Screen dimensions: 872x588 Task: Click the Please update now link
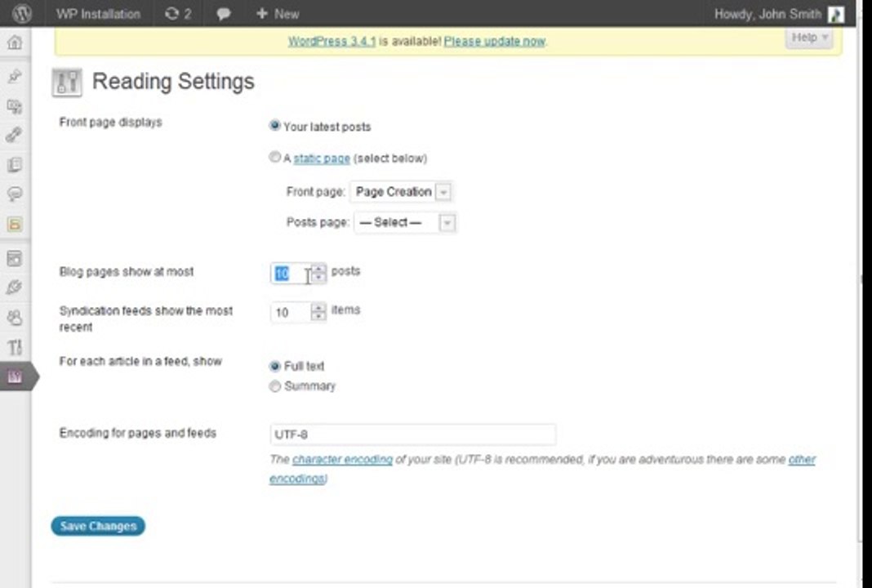(x=495, y=41)
